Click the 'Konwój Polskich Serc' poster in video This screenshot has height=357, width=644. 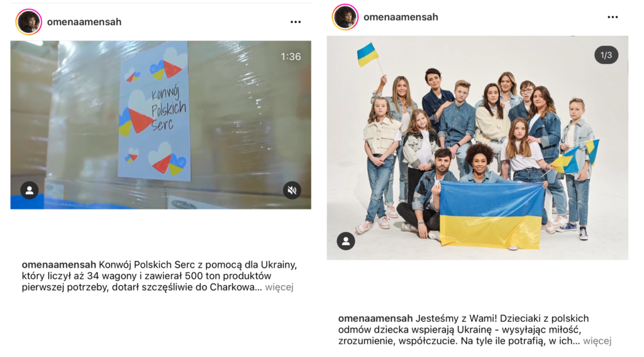click(x=154, y=111)
